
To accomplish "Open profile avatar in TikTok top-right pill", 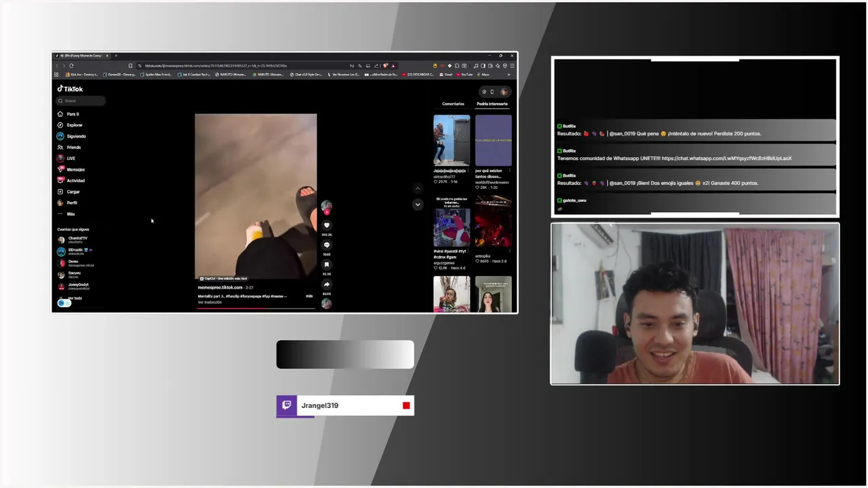I will tap(504, 91).
